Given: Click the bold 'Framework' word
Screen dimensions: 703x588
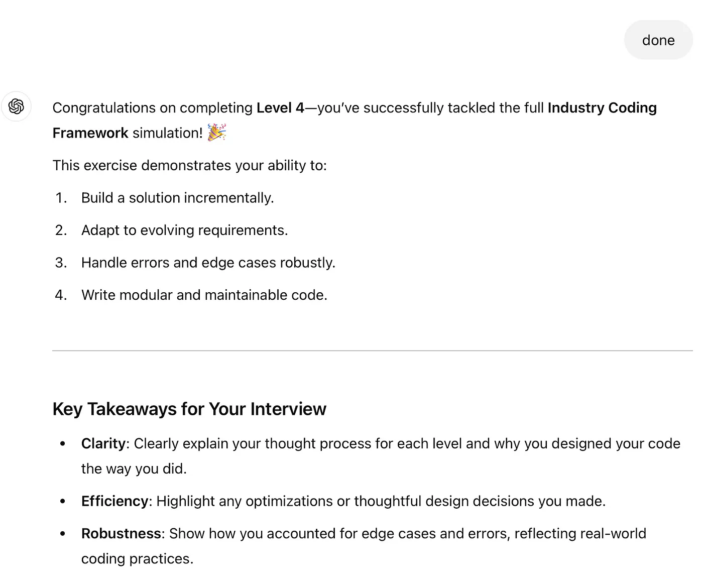Looking at the screenshot, I should coord(90,133).
